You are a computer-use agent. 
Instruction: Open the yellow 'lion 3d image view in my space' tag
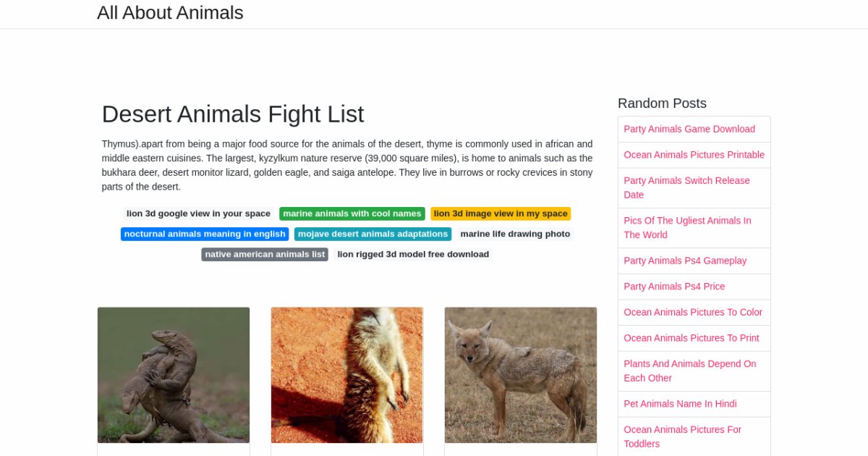click(x=501, y=214)
